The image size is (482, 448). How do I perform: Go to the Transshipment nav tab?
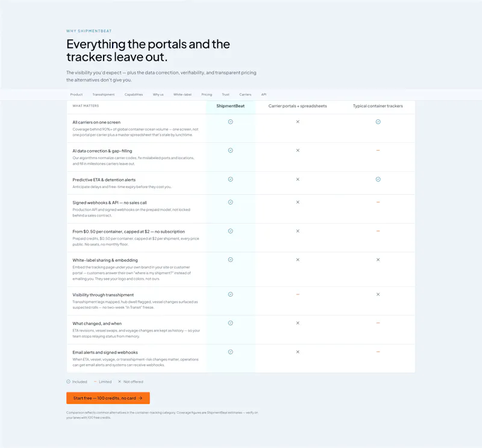104,95
